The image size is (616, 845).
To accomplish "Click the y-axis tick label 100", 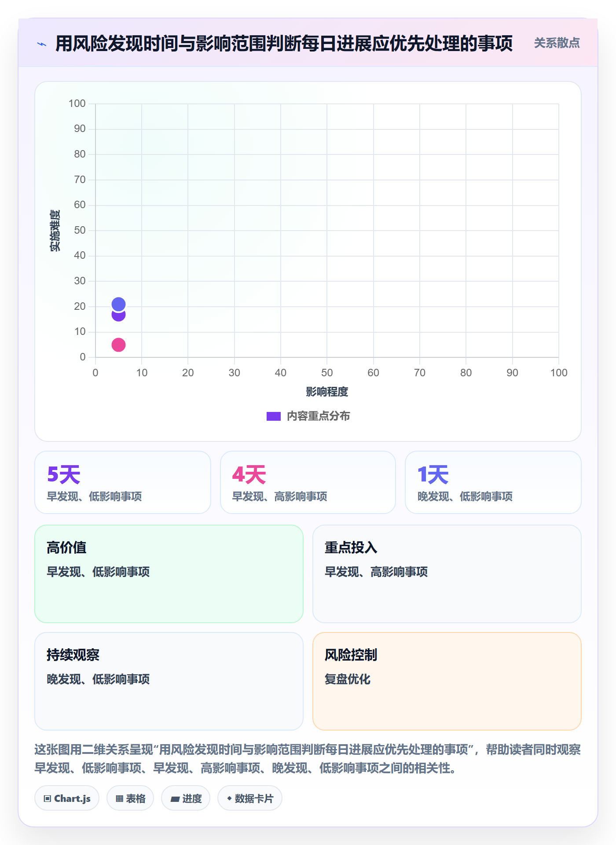I will coord(77,103).
